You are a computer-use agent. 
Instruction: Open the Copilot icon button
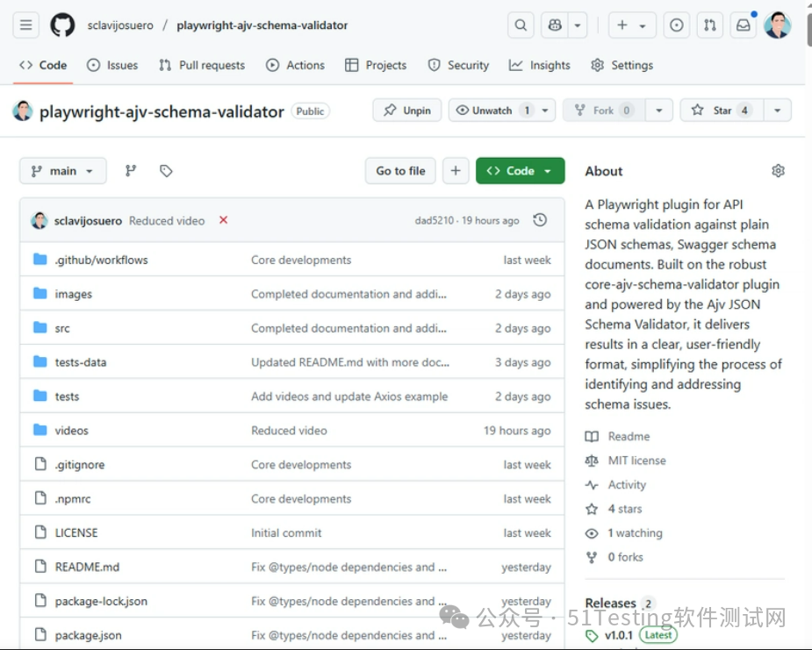point(555,25)
